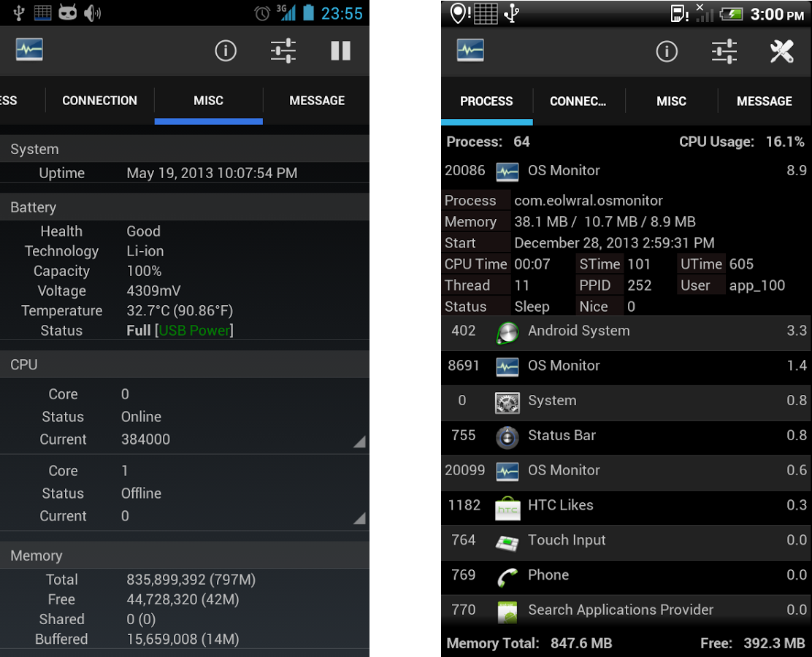
Task: Tap the Uptime value May 19, 2013
Action: 212,173
